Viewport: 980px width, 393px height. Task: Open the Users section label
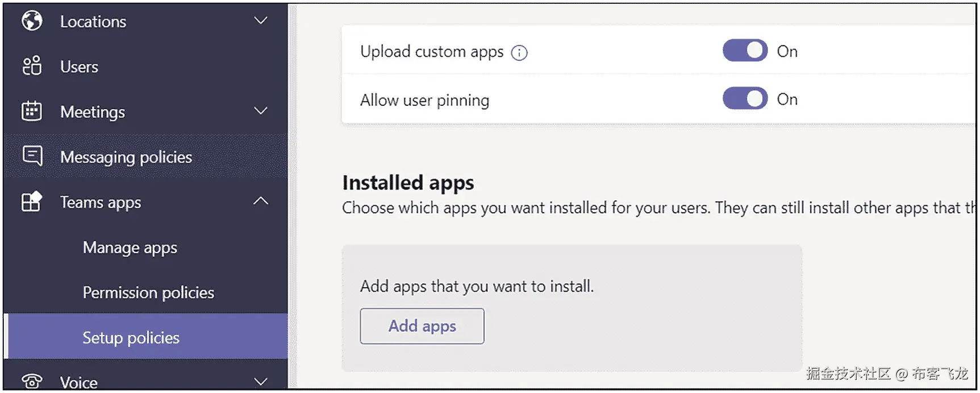click(x=79, y=67)
